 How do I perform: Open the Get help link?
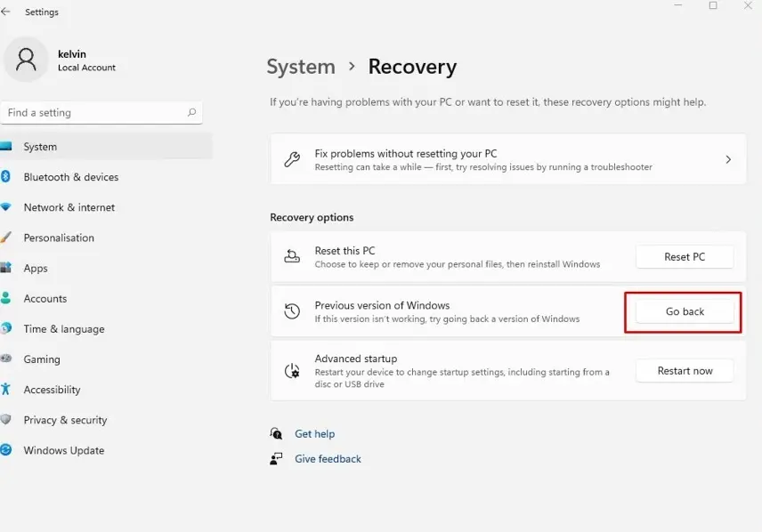pyautogui.click(x=314, y=433)
